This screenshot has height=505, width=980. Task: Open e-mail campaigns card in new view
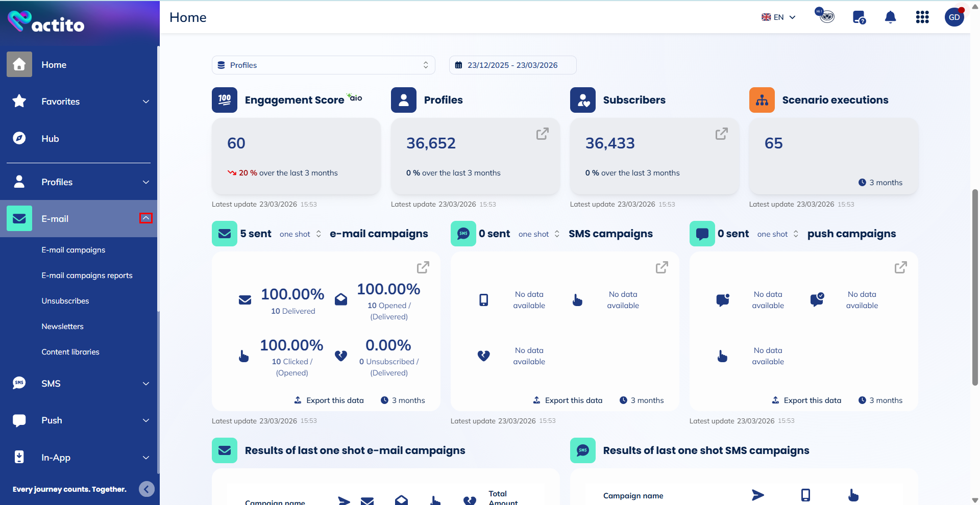click(x=423, y=267)
